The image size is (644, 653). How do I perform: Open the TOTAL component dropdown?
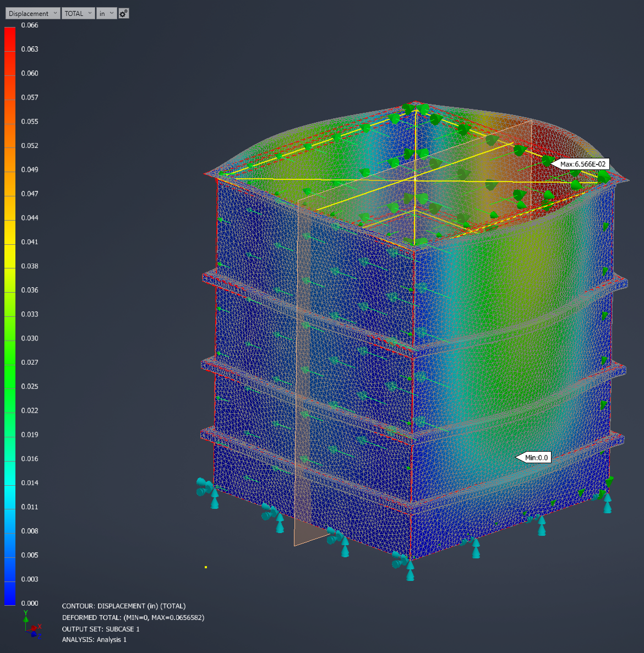(78, 13)
